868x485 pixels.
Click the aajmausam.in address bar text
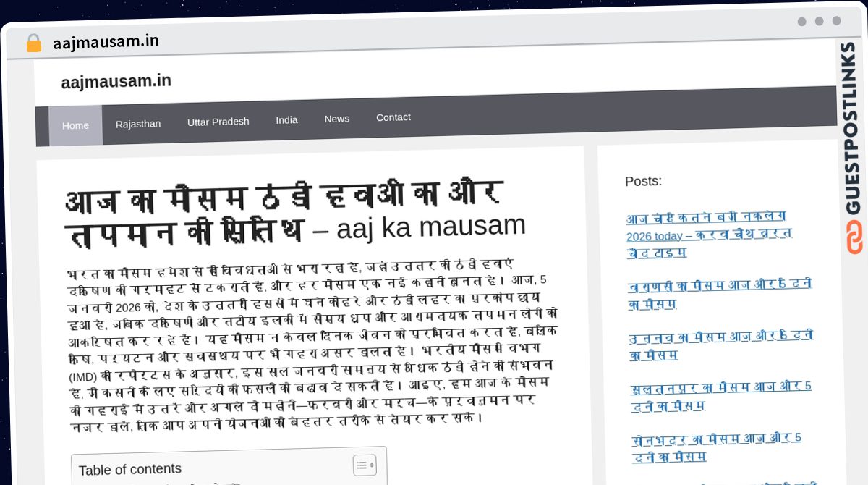(106, 42)
